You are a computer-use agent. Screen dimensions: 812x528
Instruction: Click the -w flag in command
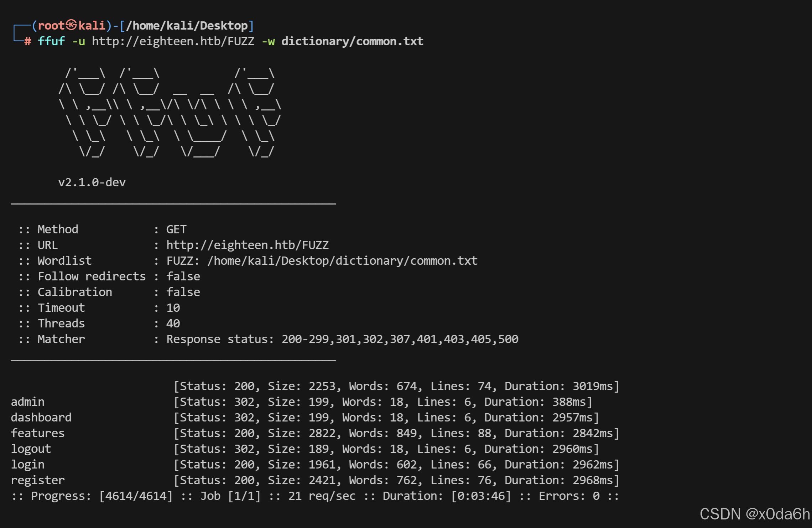click(268, 41)
